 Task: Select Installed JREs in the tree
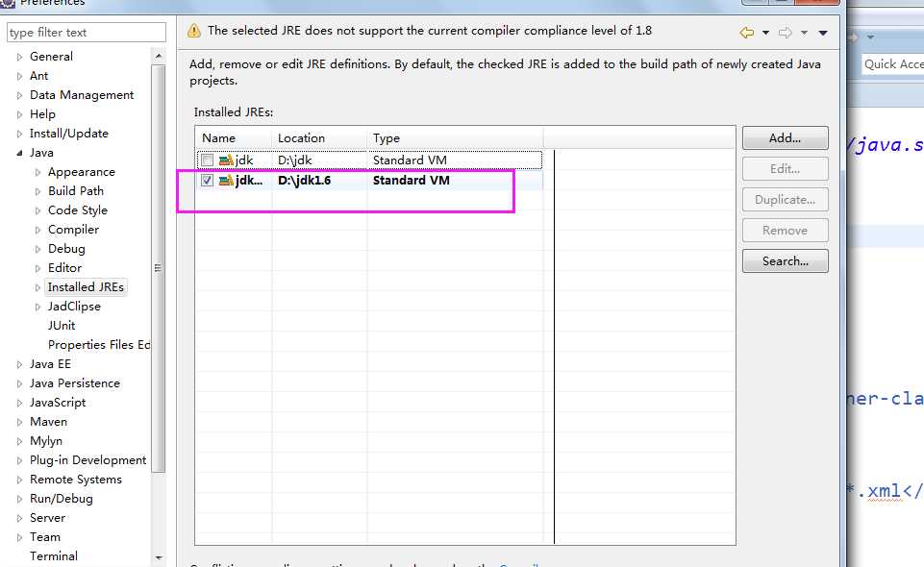coord(86,287)
